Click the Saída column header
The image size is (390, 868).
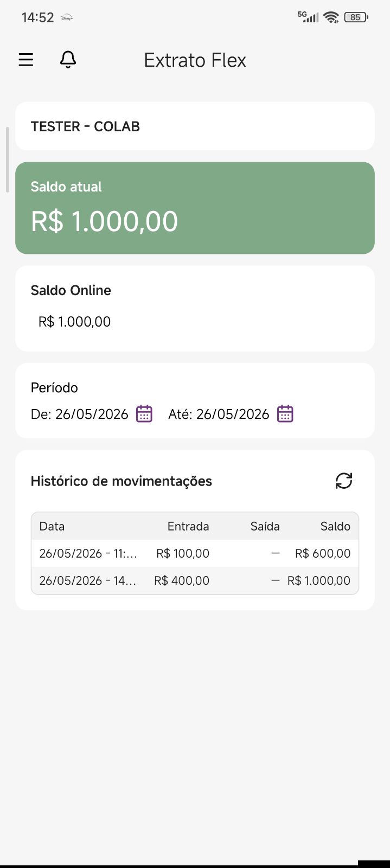click(265, 526)
